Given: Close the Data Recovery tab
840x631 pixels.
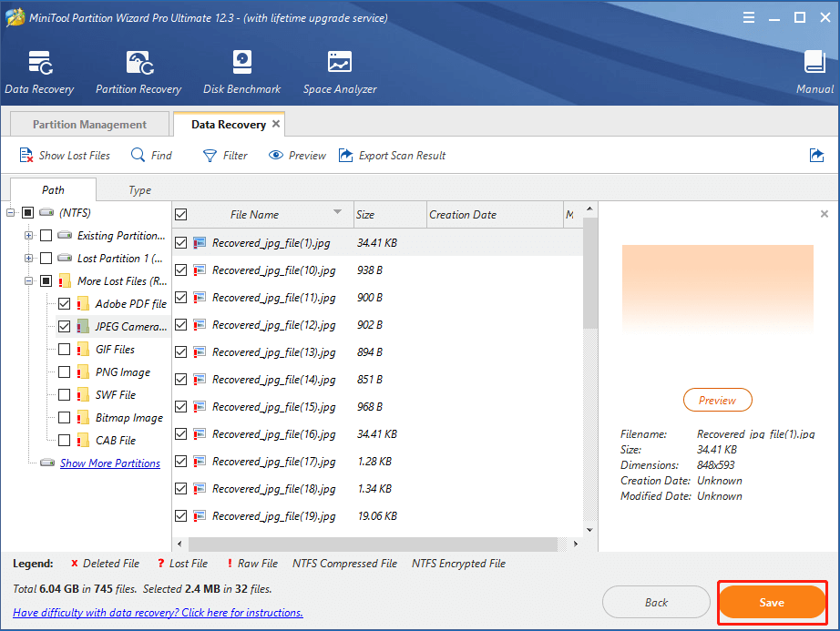Looking at the screenshot, I should pyautogui.click(x=276, y=124).
